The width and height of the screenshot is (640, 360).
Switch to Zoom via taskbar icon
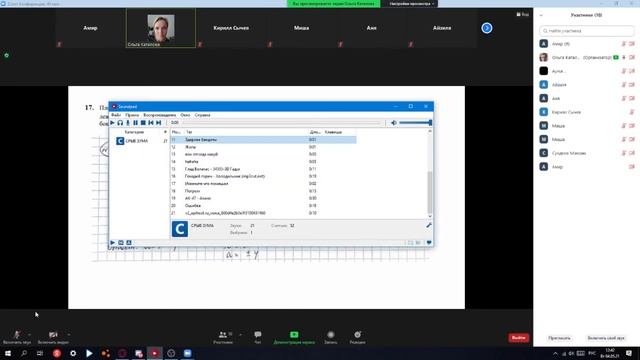187,353
